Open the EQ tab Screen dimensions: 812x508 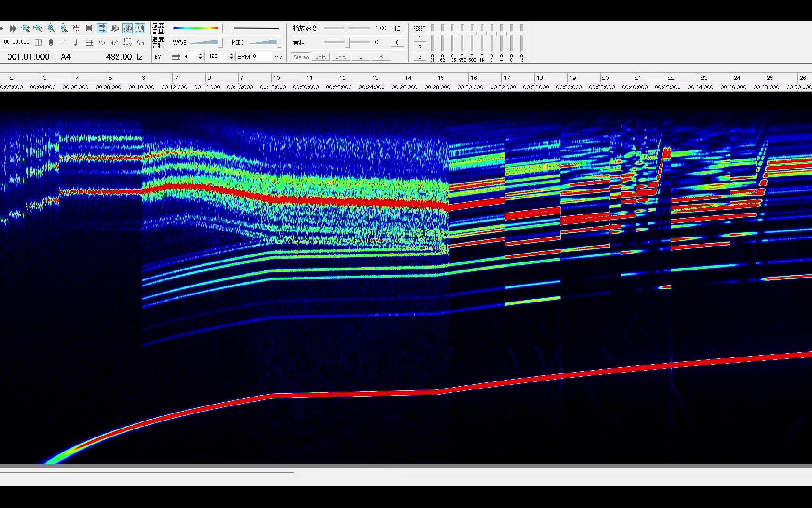(x=158, y=57)
